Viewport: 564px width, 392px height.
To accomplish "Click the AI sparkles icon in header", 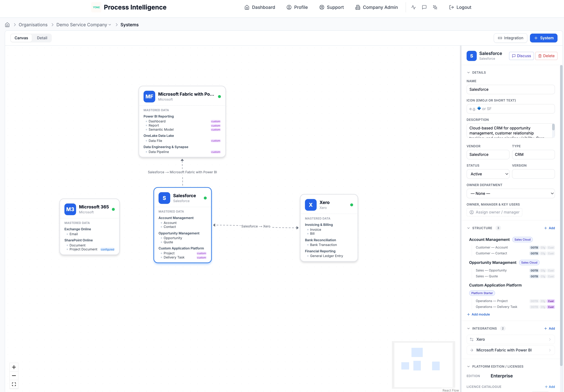I will pos(435,7).
